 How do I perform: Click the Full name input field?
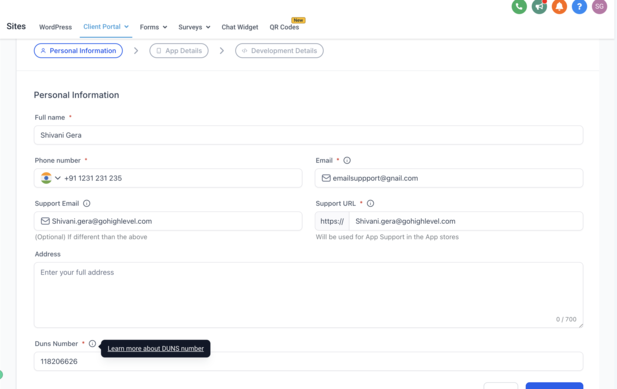click(x=308, y=135)
